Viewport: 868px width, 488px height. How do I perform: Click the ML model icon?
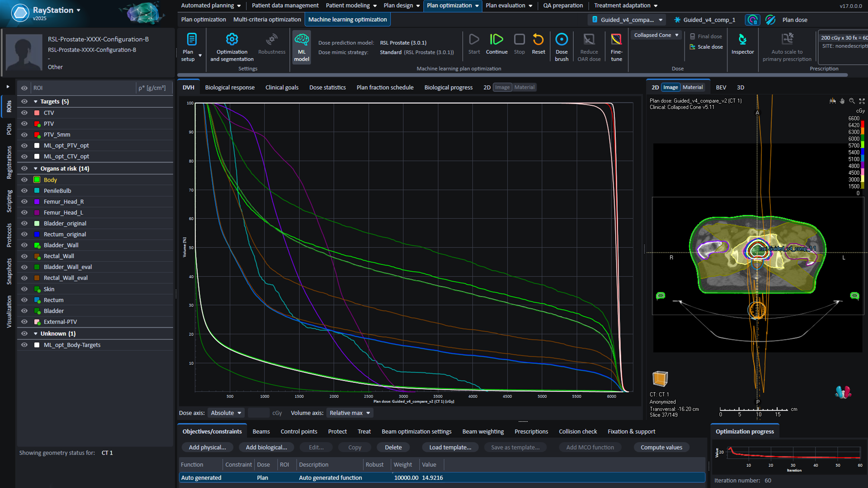(302, 40)
